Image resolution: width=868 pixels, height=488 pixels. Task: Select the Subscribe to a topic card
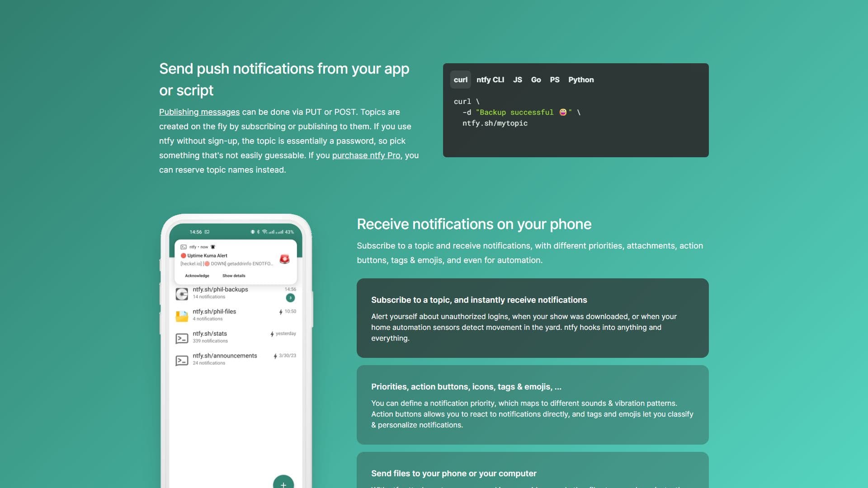click(533, 318)
